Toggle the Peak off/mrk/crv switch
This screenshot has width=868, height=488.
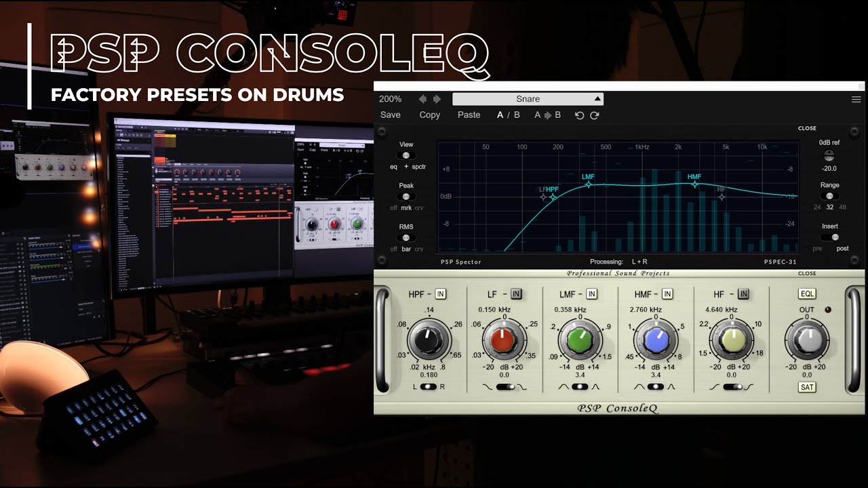click(x=406, y=197)
